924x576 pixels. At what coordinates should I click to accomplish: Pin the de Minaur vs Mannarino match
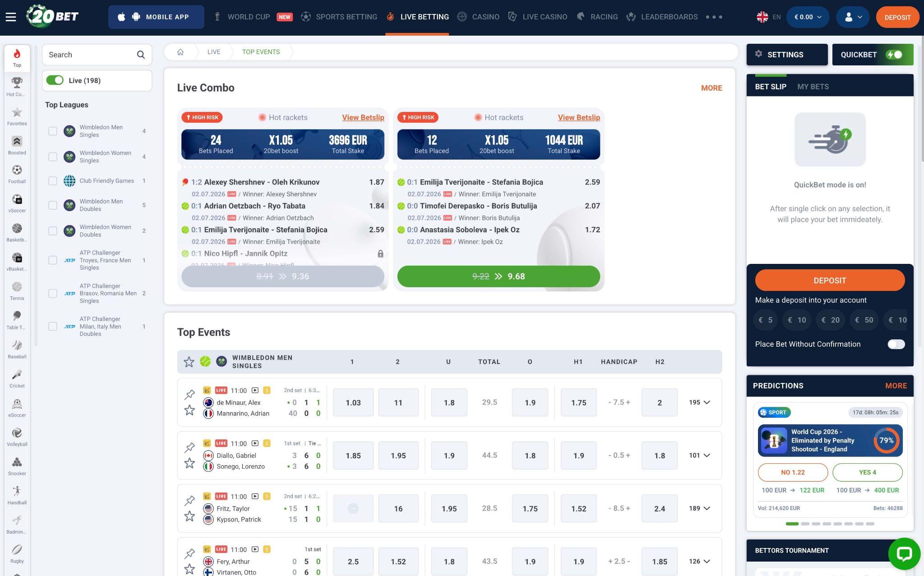[189, 395]
